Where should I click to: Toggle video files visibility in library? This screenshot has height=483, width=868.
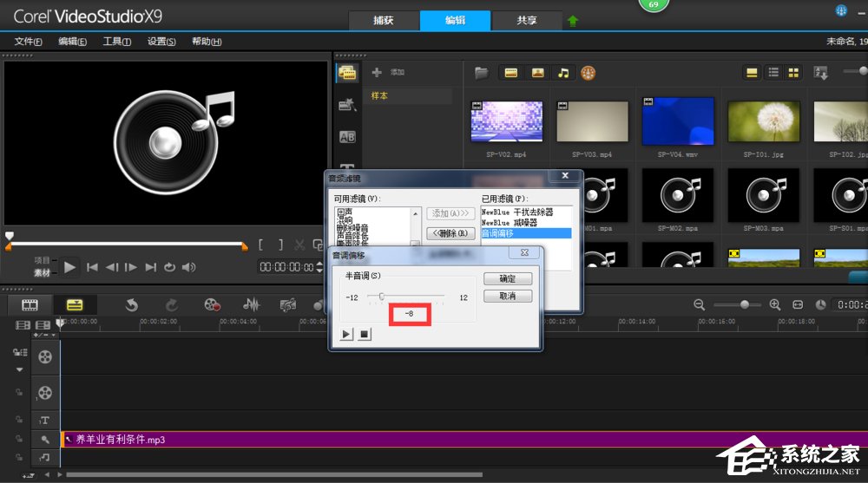(x=511, y=73)
